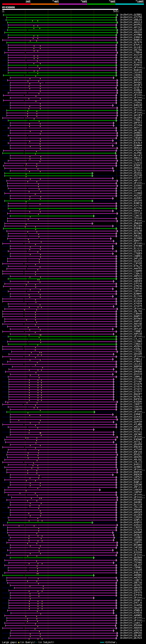Open hit UniRef100_Q15BR1
146x644 pixels.
(x=131, y=15)
